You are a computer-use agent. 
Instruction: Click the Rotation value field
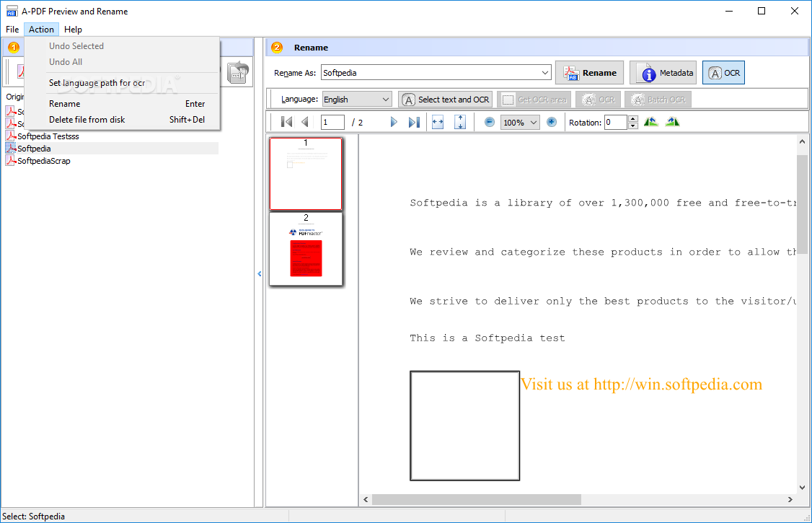pos(616,122)
